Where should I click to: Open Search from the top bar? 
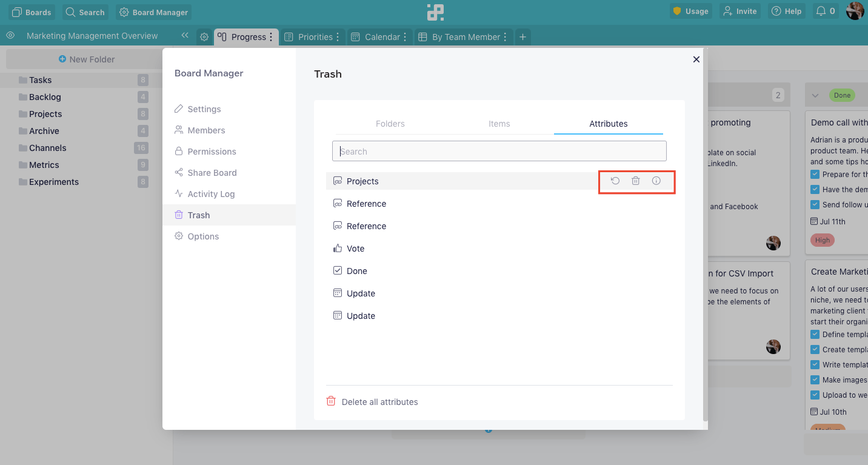coord(85,12)
